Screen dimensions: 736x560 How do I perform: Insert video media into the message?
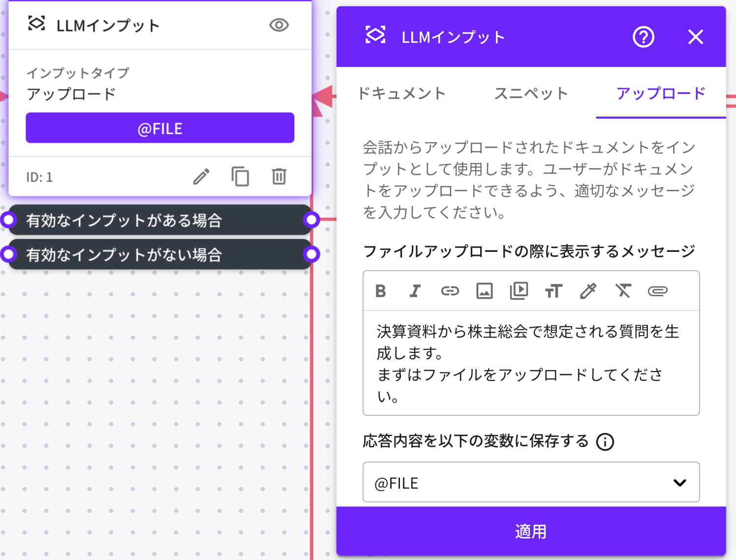[519, 291]
